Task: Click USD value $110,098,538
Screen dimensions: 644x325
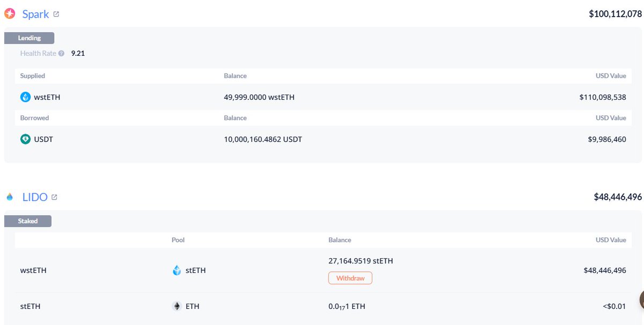Action: 603,97
